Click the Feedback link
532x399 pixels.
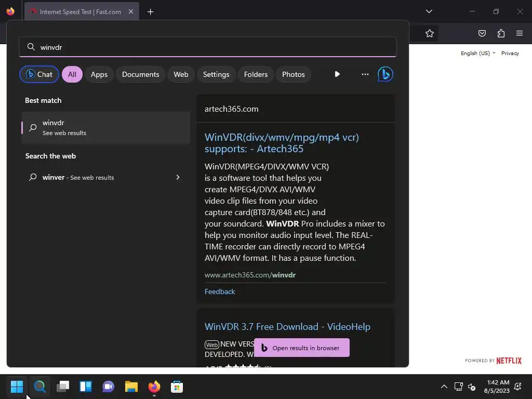tap(220, 291)
